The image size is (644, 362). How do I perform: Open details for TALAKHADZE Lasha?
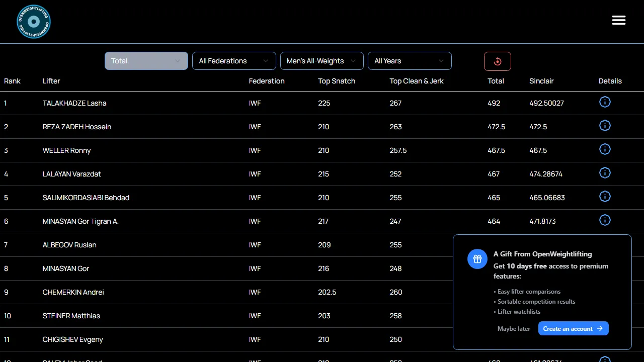605,102
